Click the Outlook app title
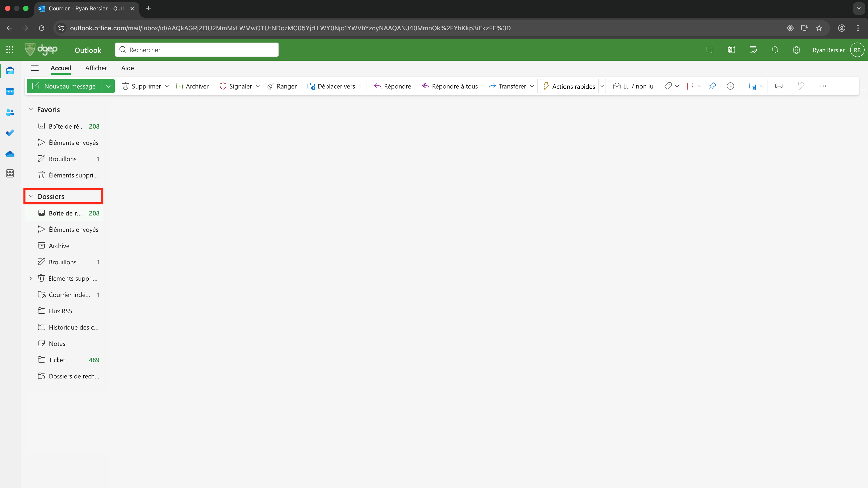Image resolution: width=868 pixels, height=488 pixels. tap(88, 50)
